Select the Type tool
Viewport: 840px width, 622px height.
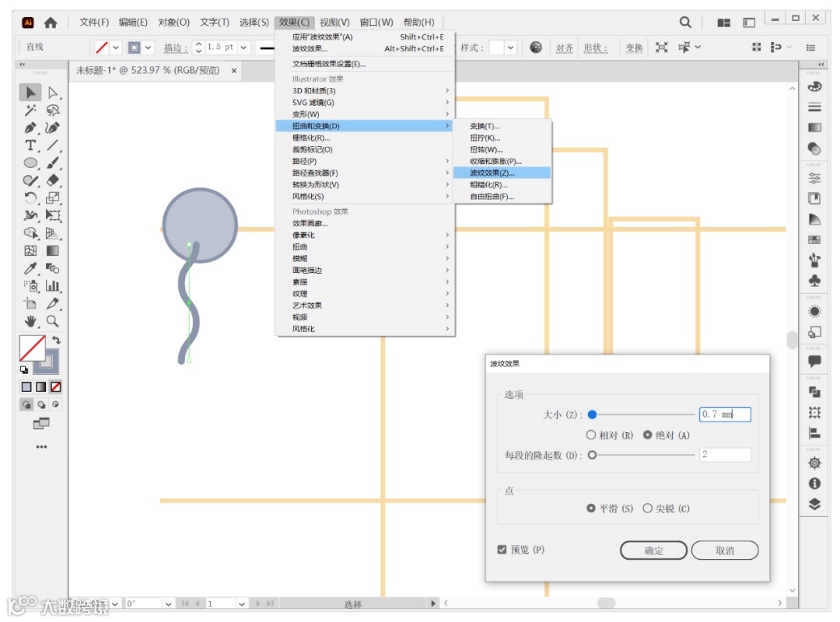30,145
